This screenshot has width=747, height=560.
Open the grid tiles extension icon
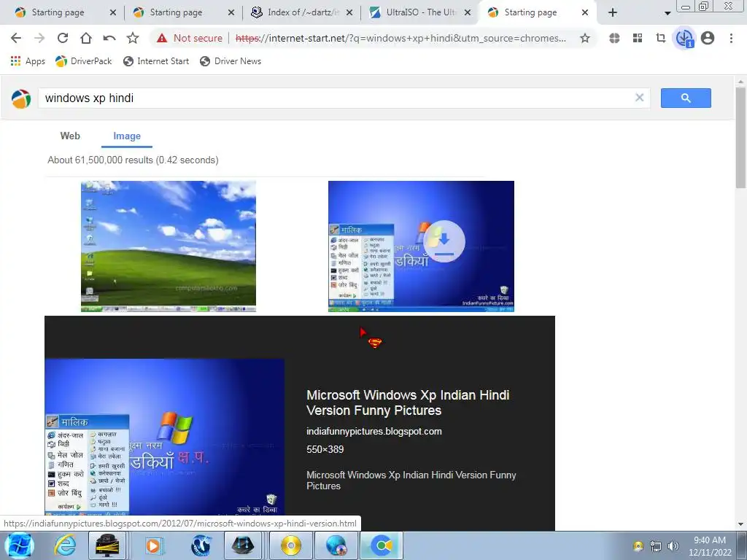click(638, 38)
